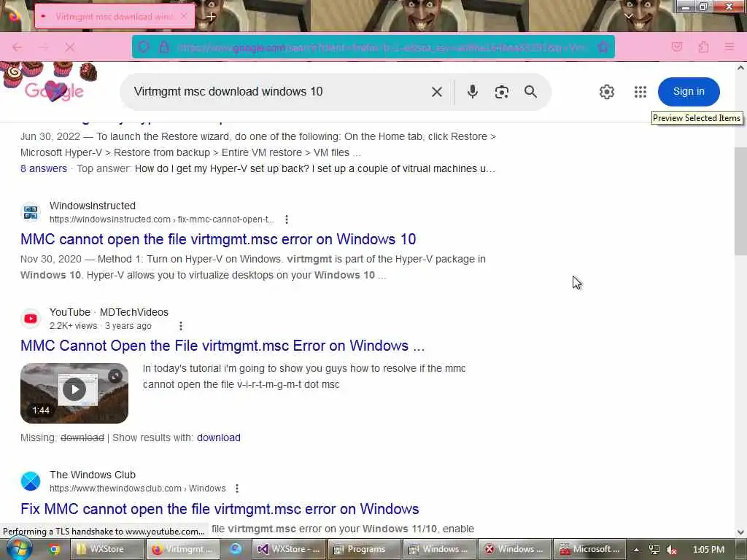Click the windowsinstructed.com URL breadcrumb
This screenshot has height=560, width=747.
click(161, 219)
